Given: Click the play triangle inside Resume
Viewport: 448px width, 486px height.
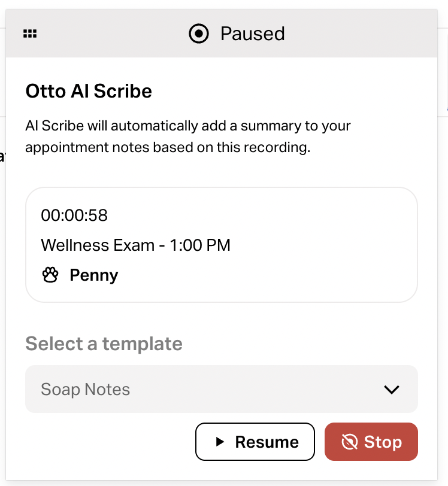Looking at the screenshot, I should point(220,442).
